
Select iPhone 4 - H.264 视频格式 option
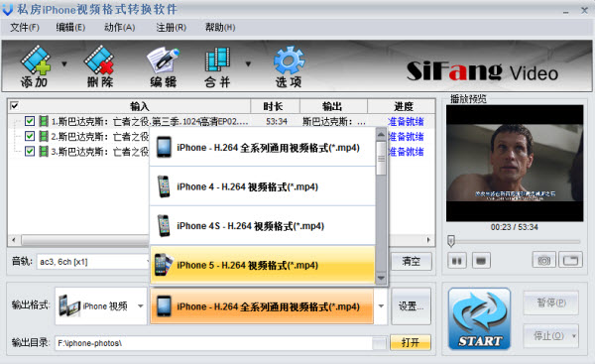tap(263, 186)
